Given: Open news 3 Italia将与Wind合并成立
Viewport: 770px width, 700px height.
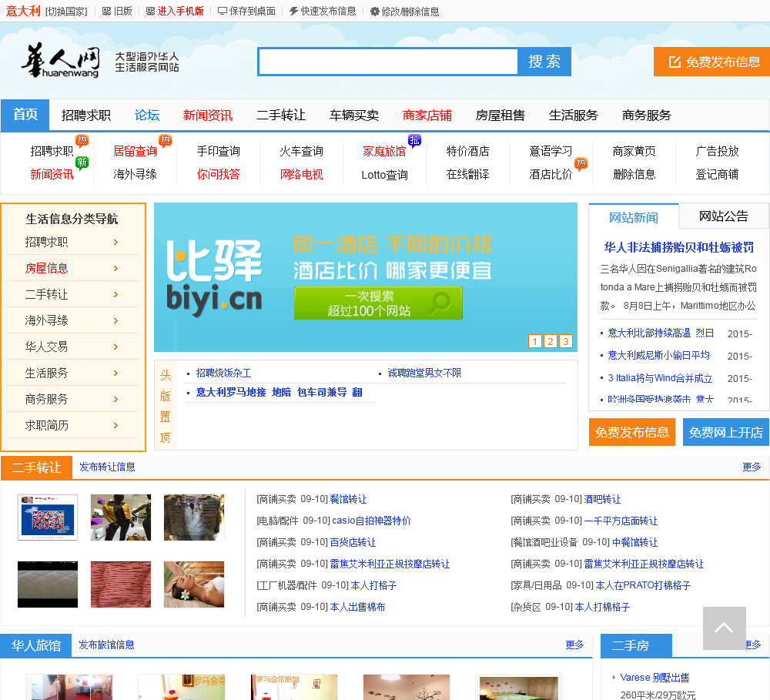Looking at the screenshot, I should coord(660,378).
